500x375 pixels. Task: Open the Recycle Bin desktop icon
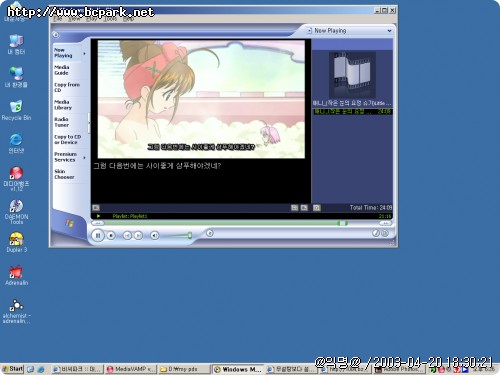point(16,110)
